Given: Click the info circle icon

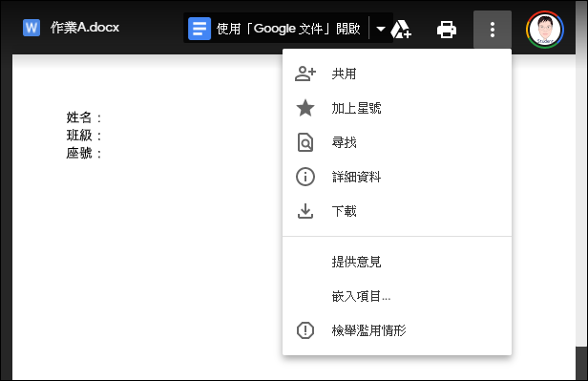Looking at the screenshot, I should coord(305,177).
